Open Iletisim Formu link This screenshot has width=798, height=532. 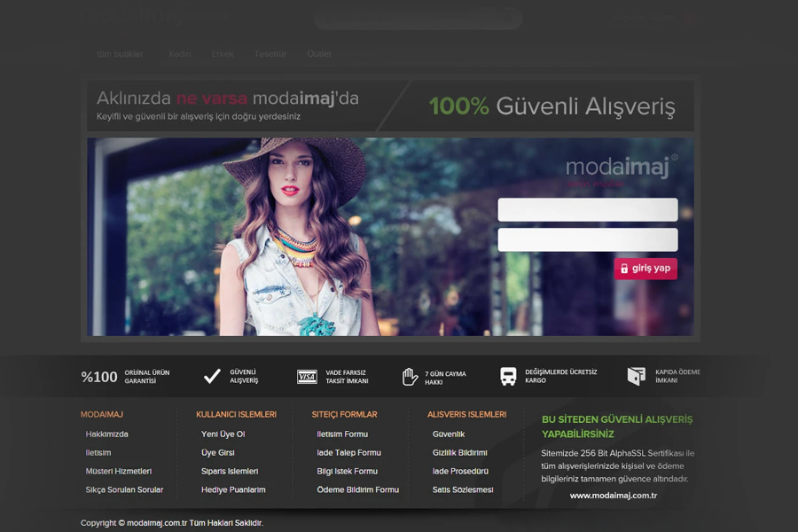pos(342,434)
